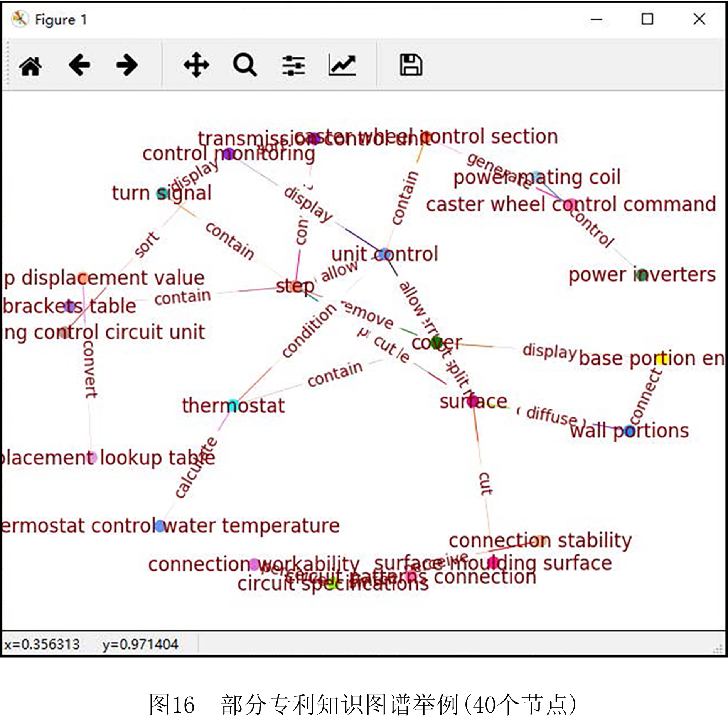Minimize the Figure 1 window
728x721 pixels.
(596, 19)
